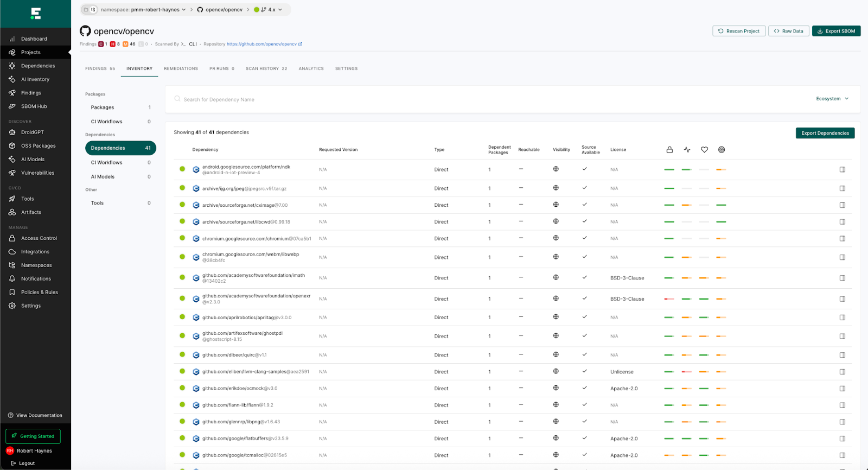Open github.com/glennrp/libpng dependency
The width and height of the screenshot is (868, 470).
[241, 422]
